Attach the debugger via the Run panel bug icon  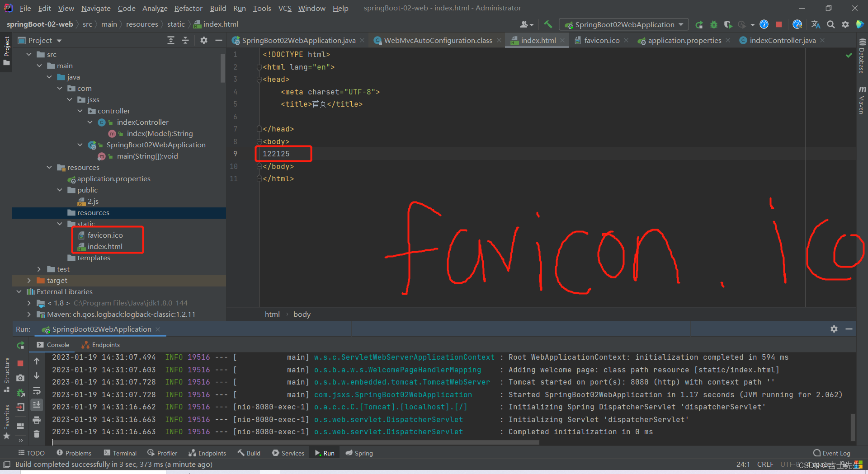tap(20, 393)
